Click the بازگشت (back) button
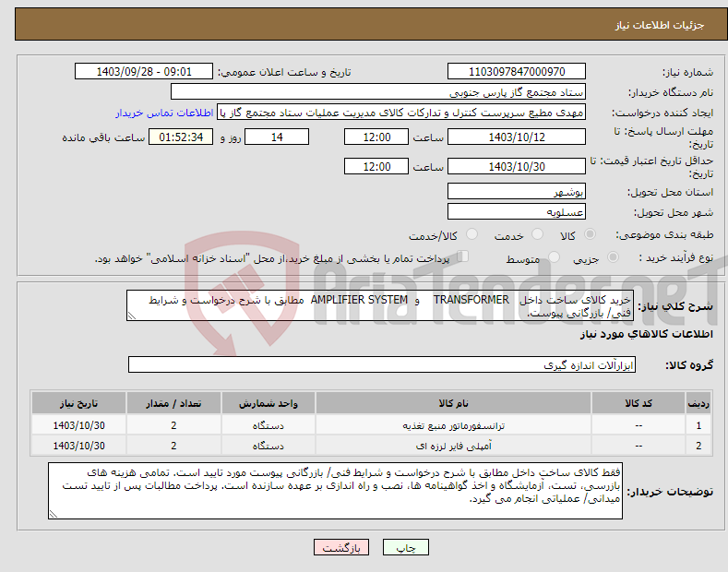Image resolution: width=728 pixels, height=572 pixels. [341, 547]
